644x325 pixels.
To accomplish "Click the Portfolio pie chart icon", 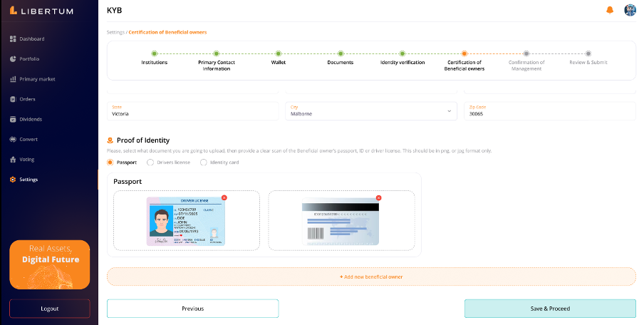I will coord(13,58).
